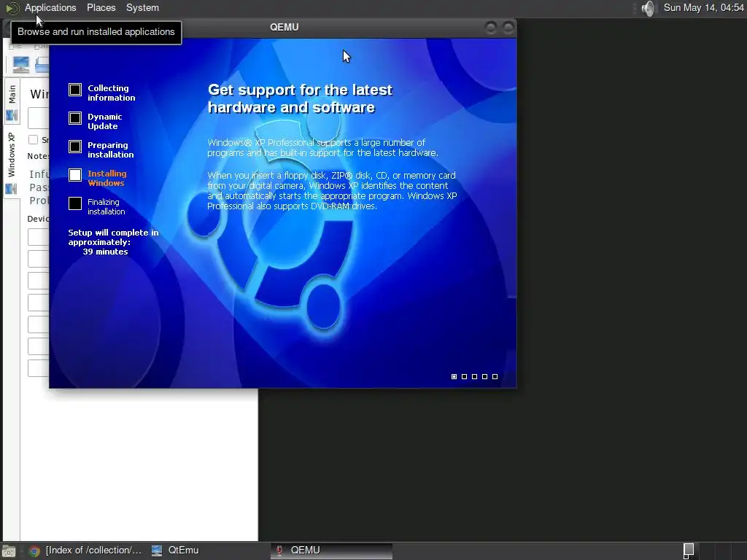This screenshot has width=747, height=560.
Task: Click the right round QEMU window control button
Action: click(508, 28)
